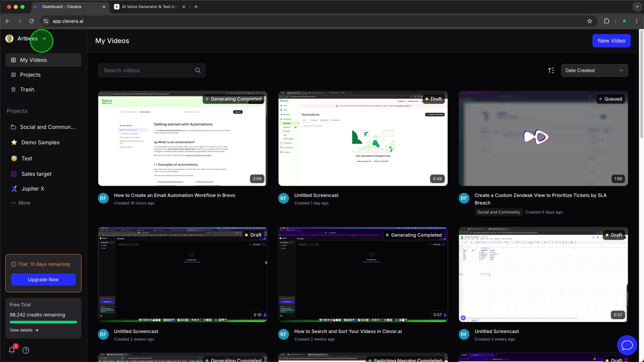Click the Upgrade Now button
The width and height of the screenshot is (644, 362).
tap(43, 280)
